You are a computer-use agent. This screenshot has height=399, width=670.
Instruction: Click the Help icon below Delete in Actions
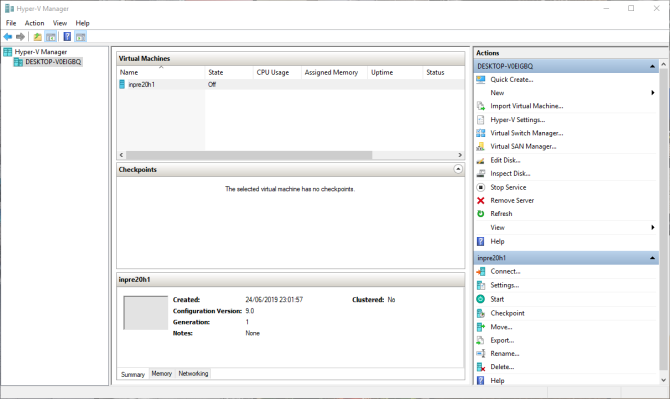click(481, 380)
